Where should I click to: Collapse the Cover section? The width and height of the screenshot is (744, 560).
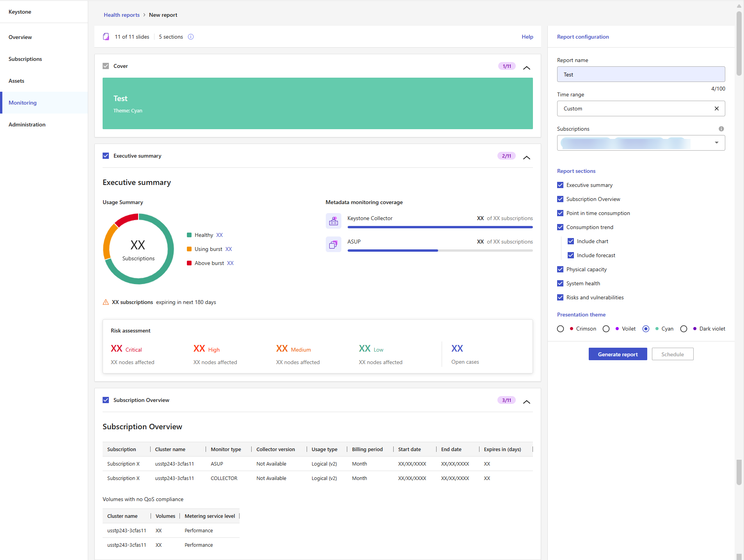(x=527, y=68)
